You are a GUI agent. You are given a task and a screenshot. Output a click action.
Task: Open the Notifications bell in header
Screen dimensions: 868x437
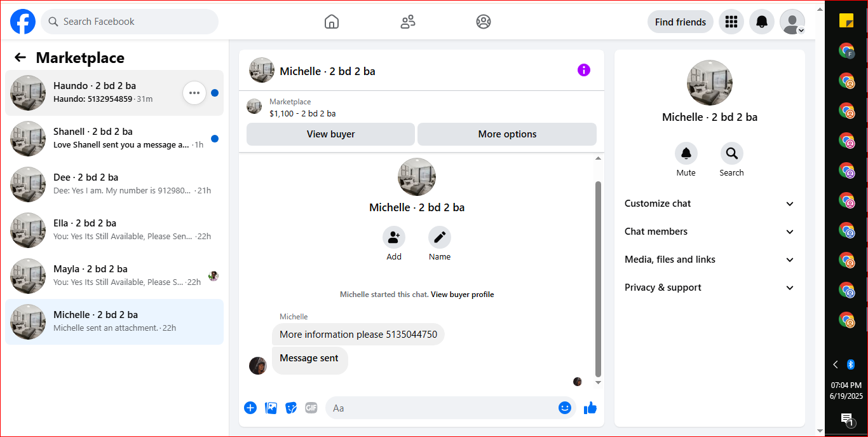[762, 22]
